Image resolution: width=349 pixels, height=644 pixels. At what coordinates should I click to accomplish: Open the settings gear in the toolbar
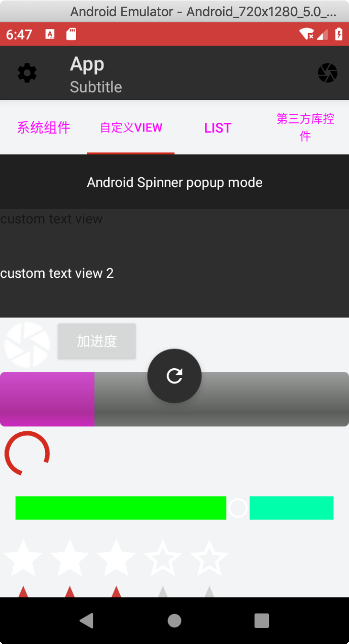(26, 72)
